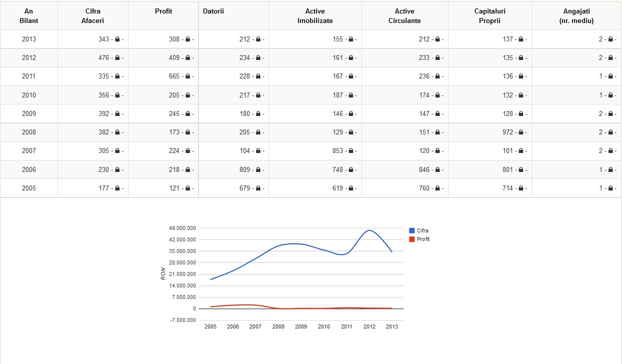The width and height of the screenshot is (622, 364).
Task: Click lock icon in 2007 Angajati cell
Action: pos(610,151)
